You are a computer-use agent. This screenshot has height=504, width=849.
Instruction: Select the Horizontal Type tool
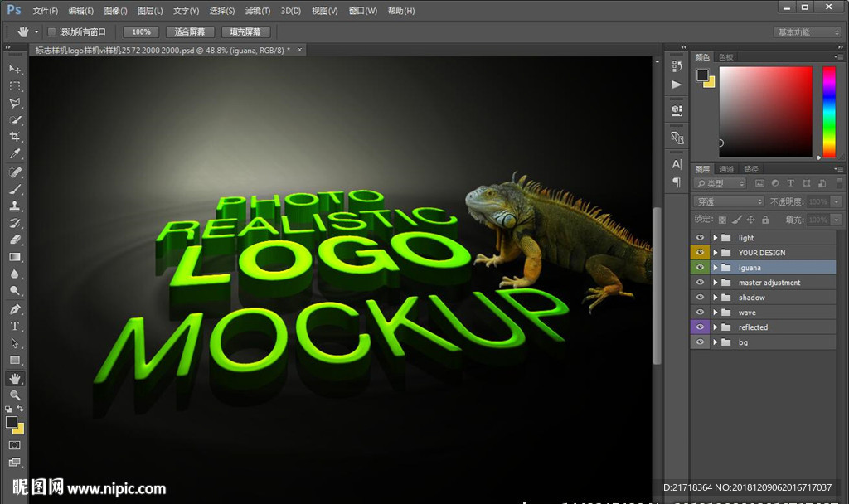tap(15, 326)
